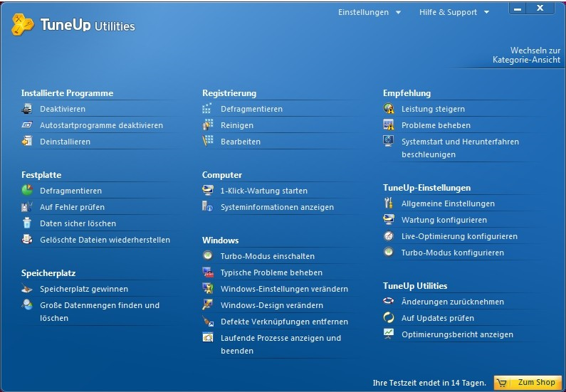Select Gelöschte Dateien wiederherstellen

point(105,240)
